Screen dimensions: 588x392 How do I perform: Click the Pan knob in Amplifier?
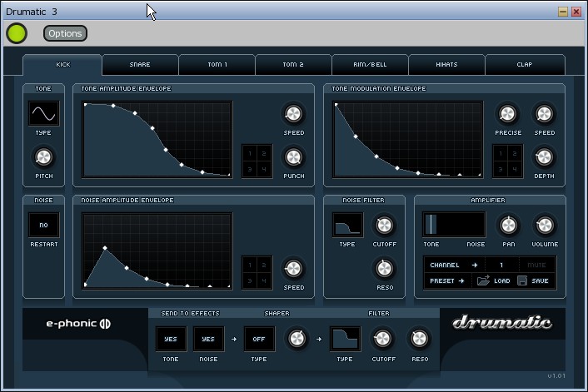click(x=509, y=226)
